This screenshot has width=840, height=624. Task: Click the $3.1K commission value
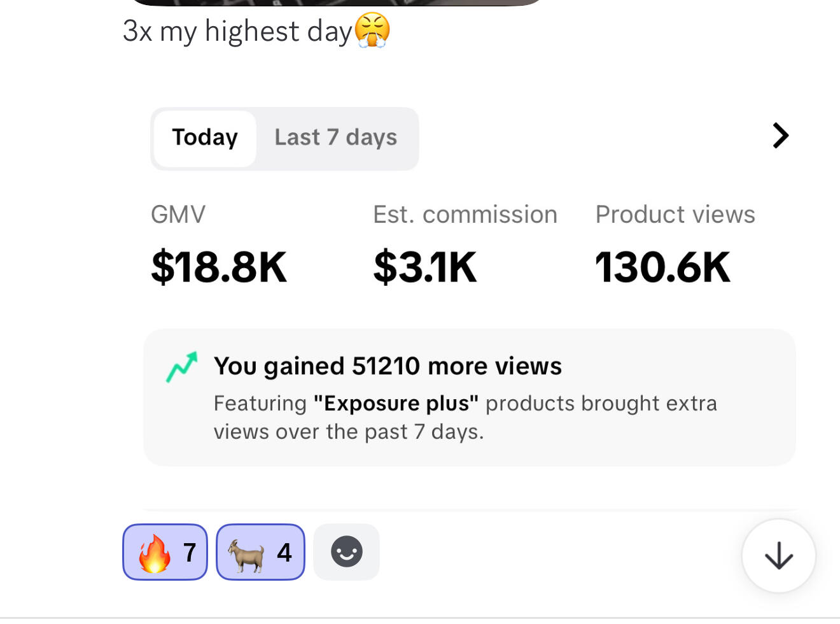(424, 267)
